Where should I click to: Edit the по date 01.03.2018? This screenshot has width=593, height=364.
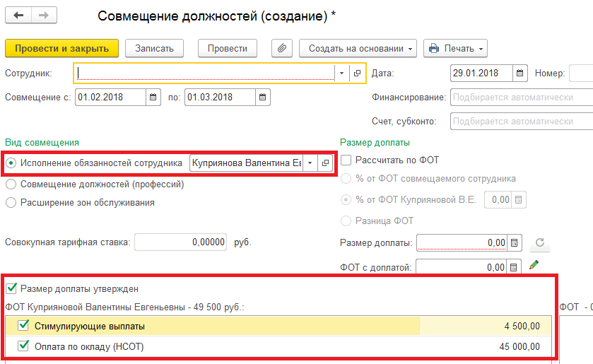(220, 98)
